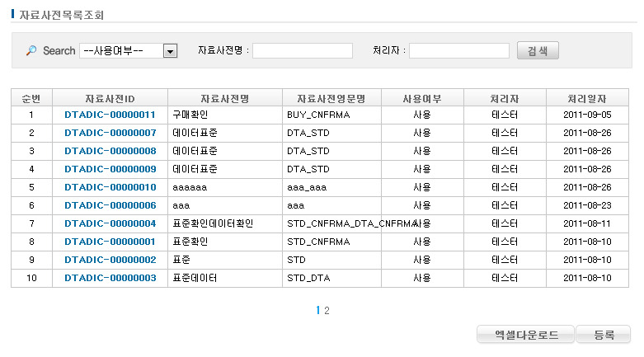Open DTADIC-00000004 link
The image size is (644, 357).
tap(110, 224)
